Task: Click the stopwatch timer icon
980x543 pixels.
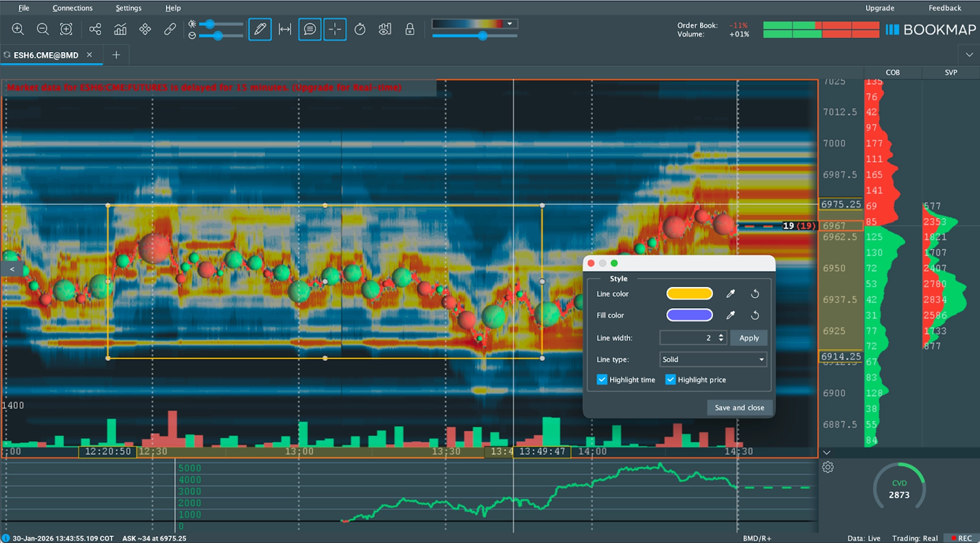Action: (x=360, y=29)
